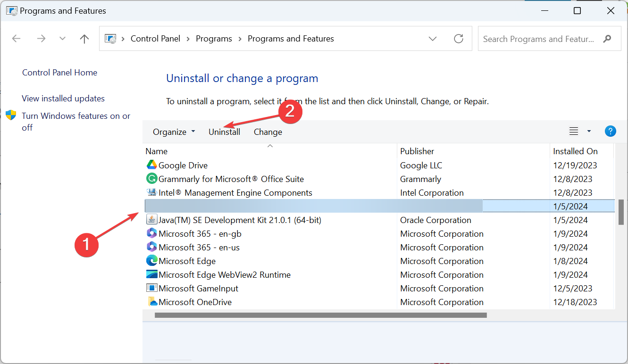Screen dimensions: 628x364
Task: Click Intel Corporation publisher cell
Action: point(432,193)
